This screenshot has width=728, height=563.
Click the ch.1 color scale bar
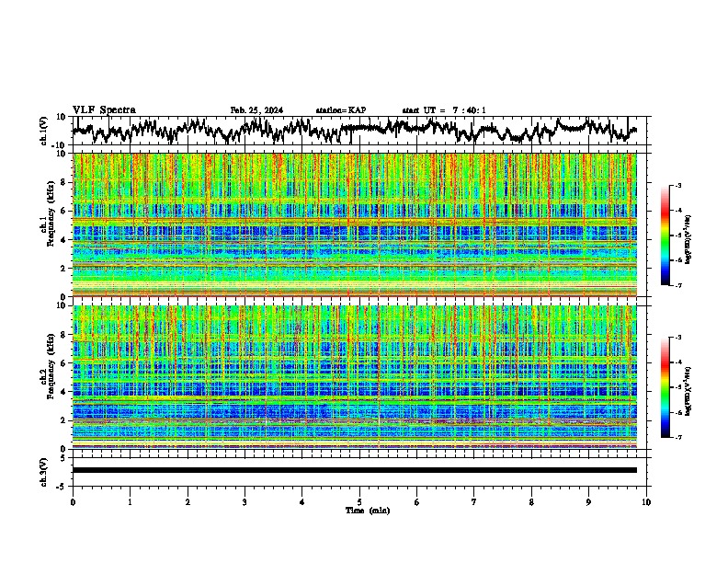click(x=665, y=236)
